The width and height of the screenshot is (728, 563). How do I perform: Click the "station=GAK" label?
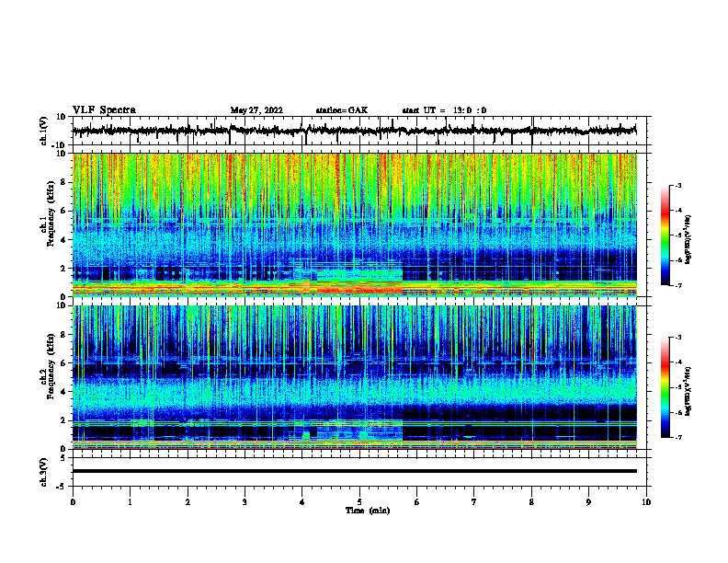pyautogui.click(x=342, y=110)
